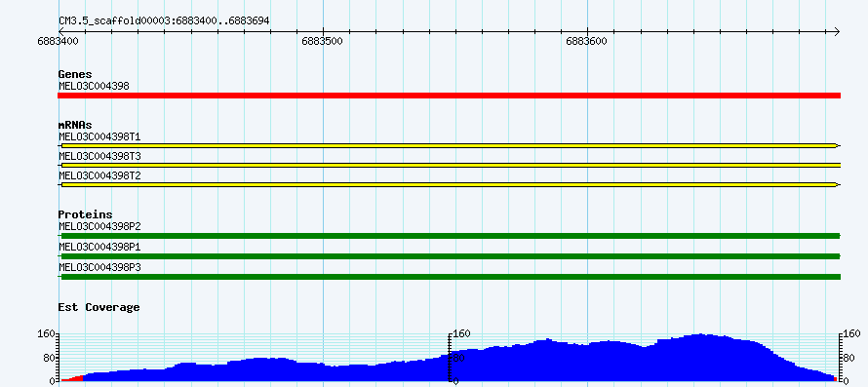Open the Est Coverage track heading
This screenshot has width=868, height=387.
[x=99, y=307]
